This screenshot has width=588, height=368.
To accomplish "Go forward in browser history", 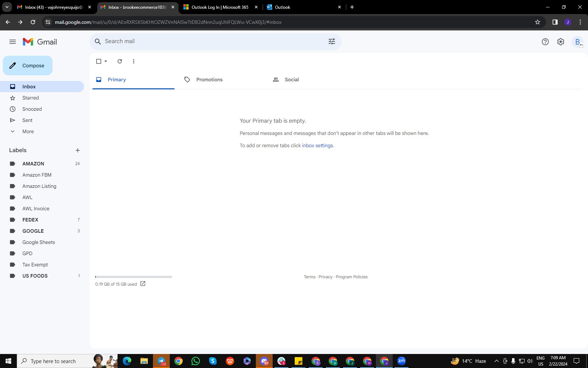I will pos(20,22).
